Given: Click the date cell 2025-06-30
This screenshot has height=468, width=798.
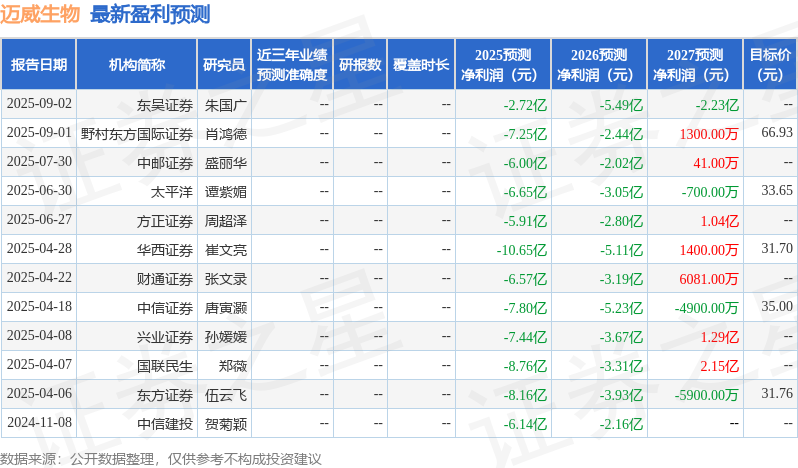Looking at the screenshot, I should coord(39,191).
